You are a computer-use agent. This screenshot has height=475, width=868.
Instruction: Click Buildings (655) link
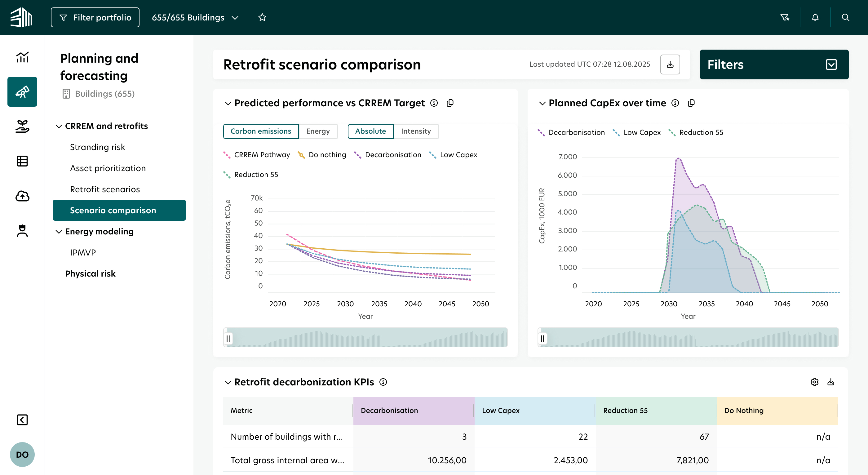(x=105, y=94)
